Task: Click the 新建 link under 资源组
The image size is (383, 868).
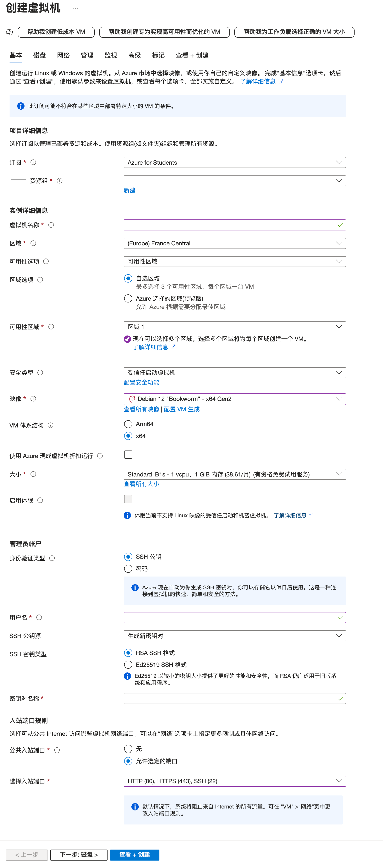Action: tap(129, 190)
